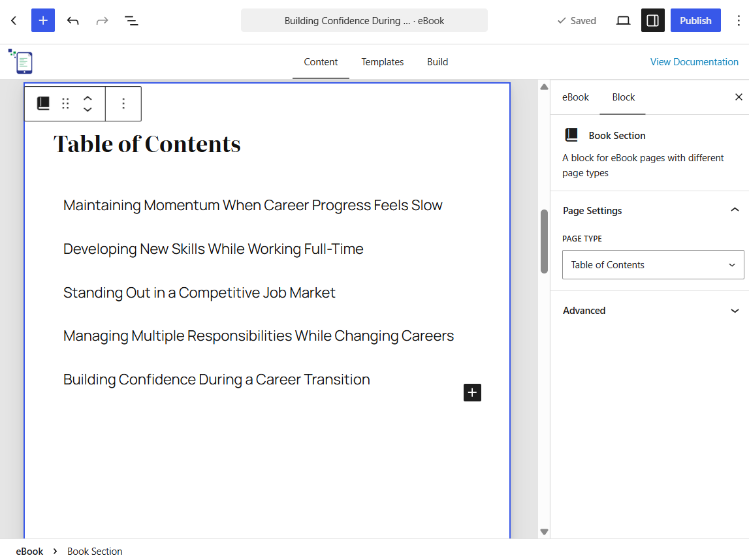This screenshot has height=560, width=749.
Task: Click the Publish button
Action: 695,20
